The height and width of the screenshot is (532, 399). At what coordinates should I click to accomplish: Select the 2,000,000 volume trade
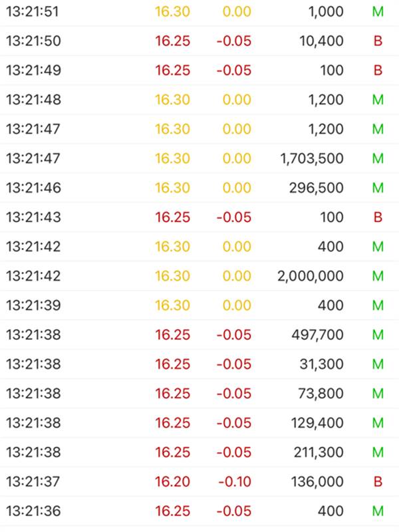click(311, 275)
